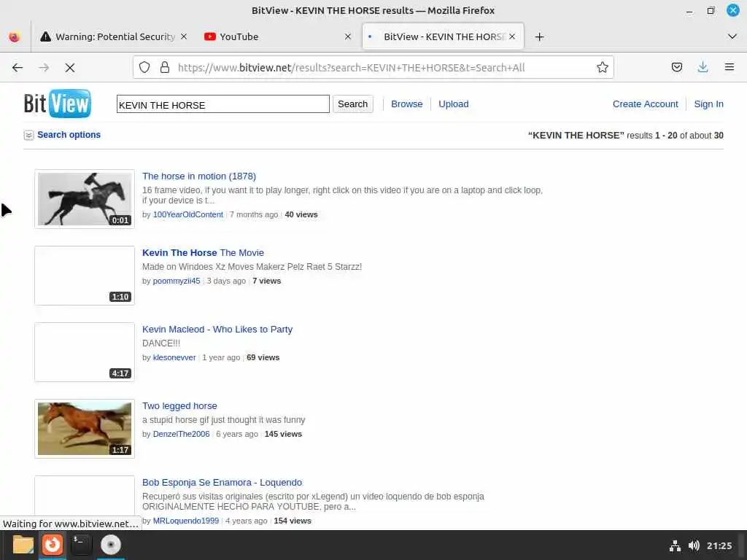Open the Two legged horse thumbnail
The image size is (747, 560).
85,429
